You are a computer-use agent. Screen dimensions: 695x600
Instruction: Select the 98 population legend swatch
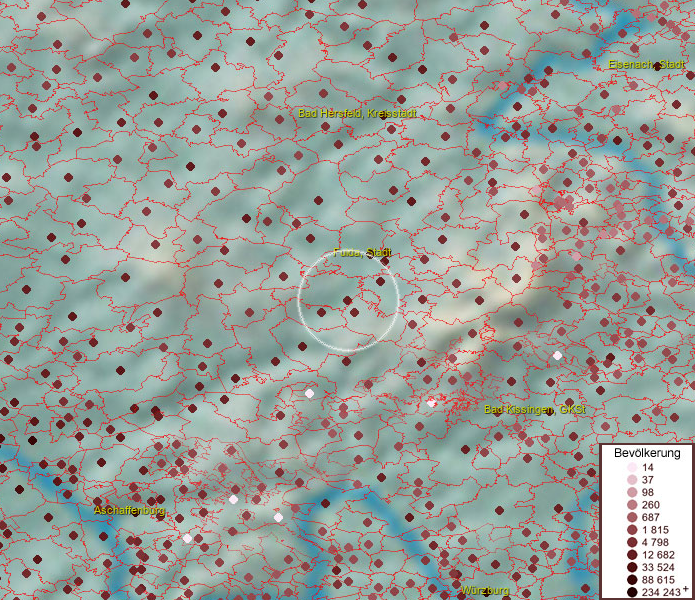[632, 493]
